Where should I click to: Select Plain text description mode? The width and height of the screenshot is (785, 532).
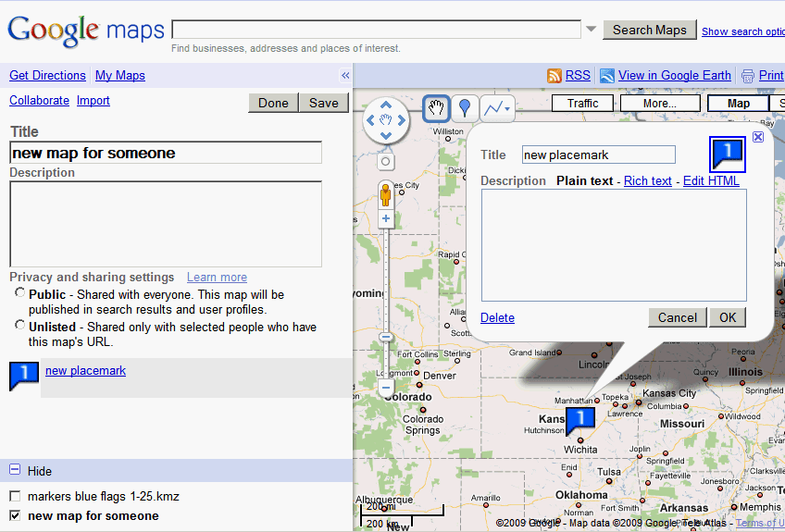click(584, 180)
